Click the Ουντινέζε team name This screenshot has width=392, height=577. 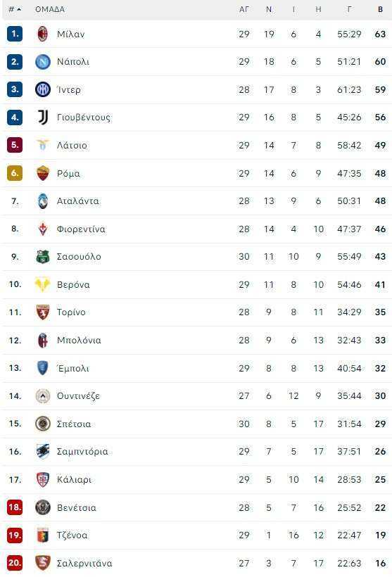point(78,396)
